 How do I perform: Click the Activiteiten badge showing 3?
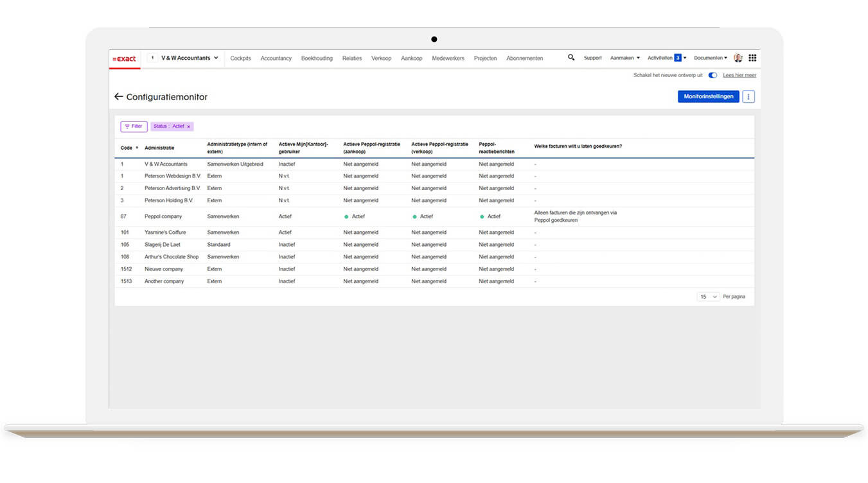678,58
